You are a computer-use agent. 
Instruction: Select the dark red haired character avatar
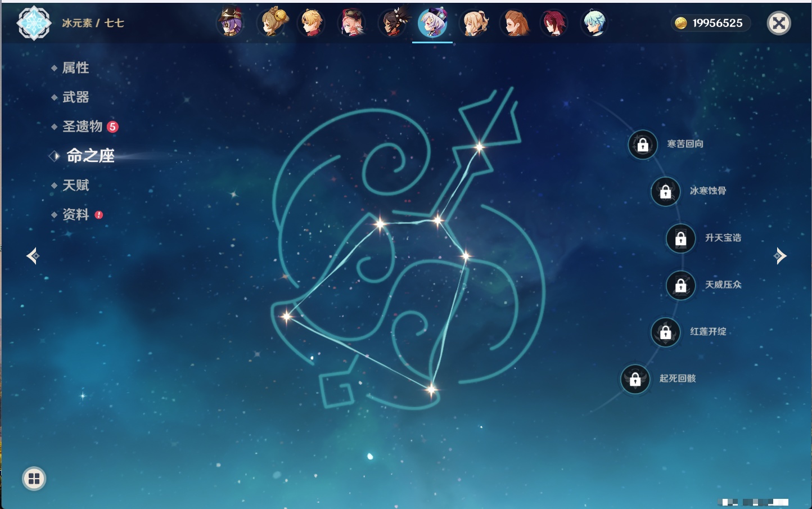pyautogui.click(x=554, y=23)
